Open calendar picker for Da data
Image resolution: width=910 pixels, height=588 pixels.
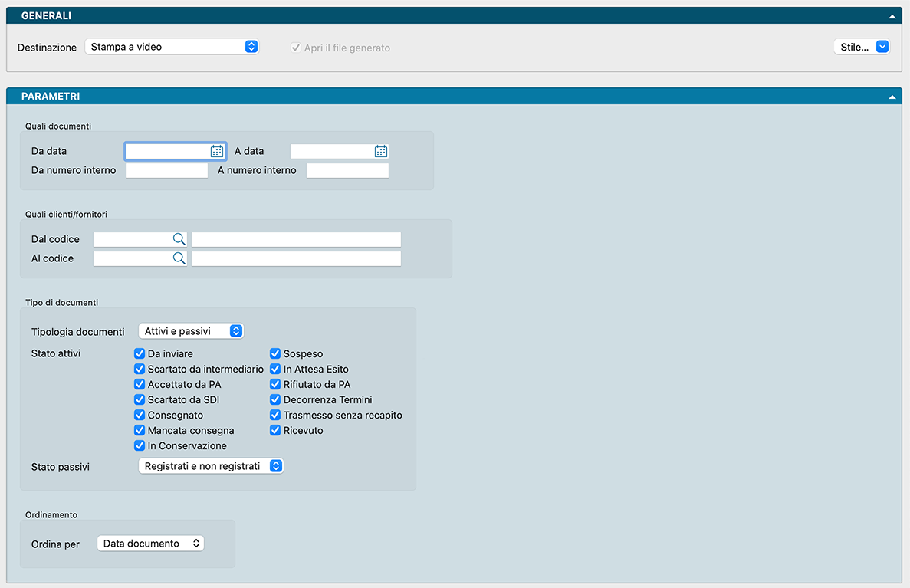coord(217,151)
